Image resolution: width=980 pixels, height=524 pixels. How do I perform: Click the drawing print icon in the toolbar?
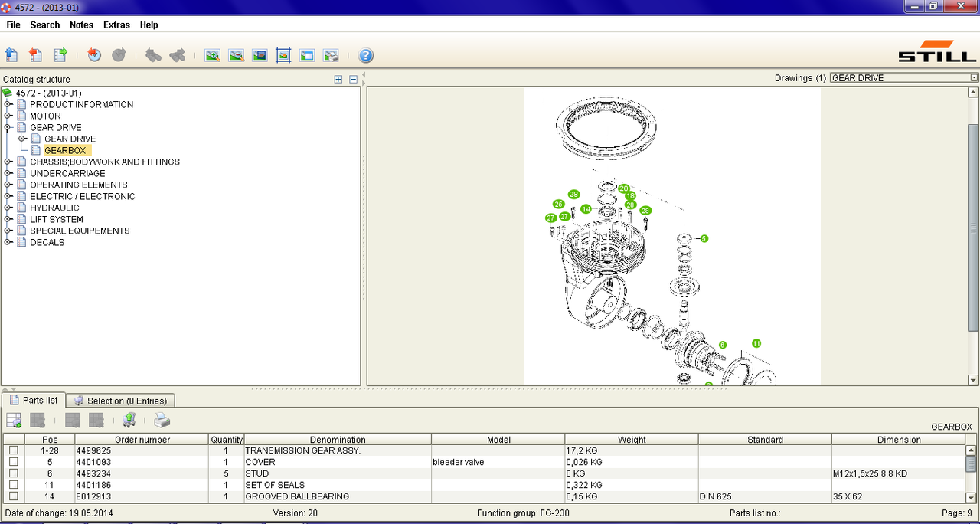pyautogui.click(x=331, y=55)
